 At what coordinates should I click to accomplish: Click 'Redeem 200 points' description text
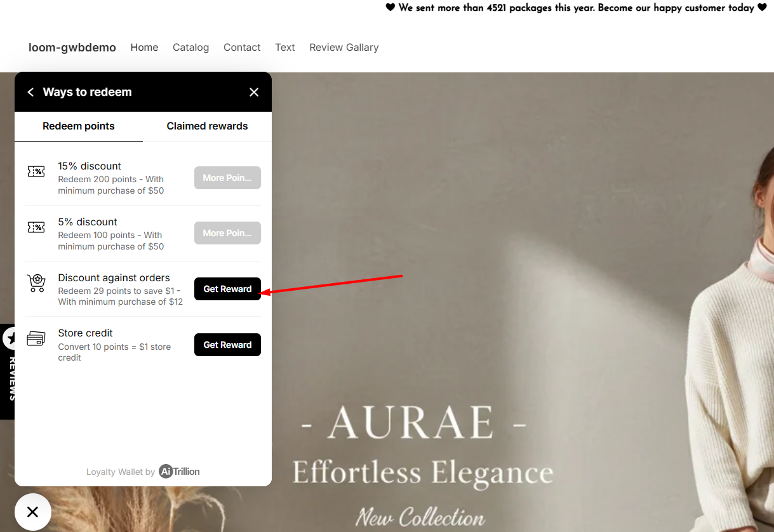111,185
